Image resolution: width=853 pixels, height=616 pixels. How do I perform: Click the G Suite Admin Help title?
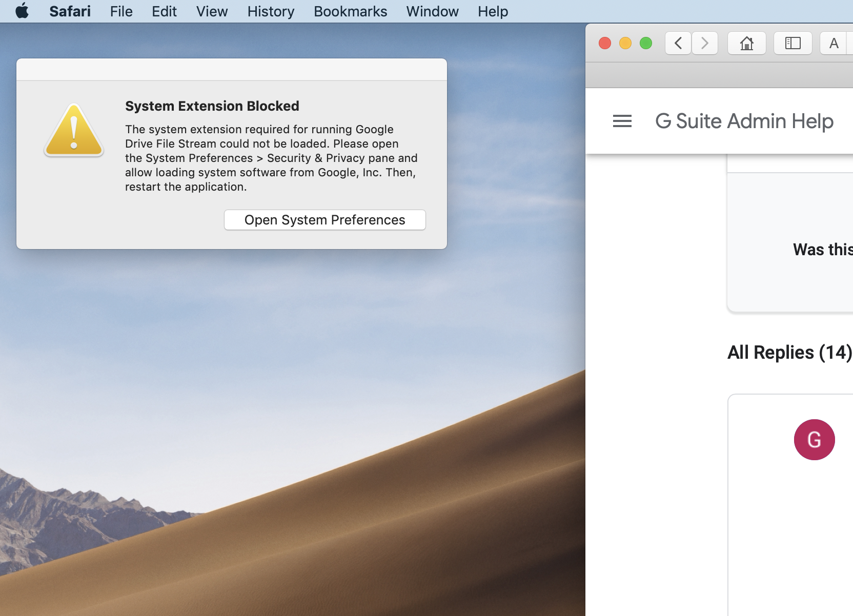click(x=744, y=121)
